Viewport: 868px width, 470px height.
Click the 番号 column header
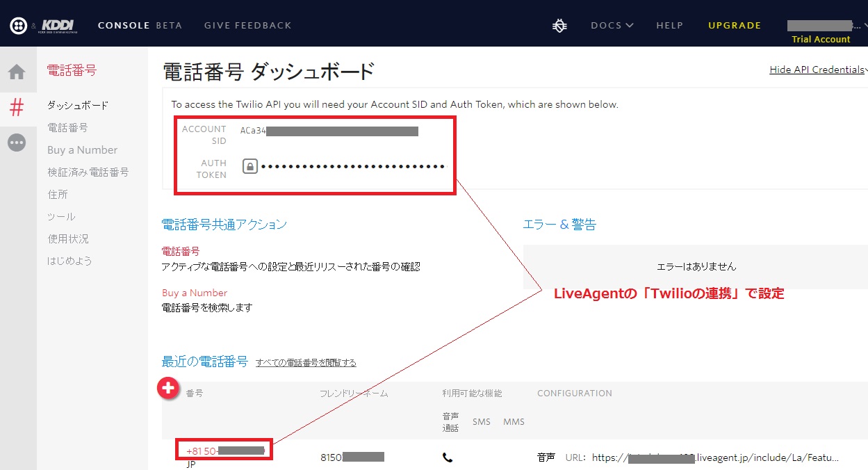coord(195,394)
